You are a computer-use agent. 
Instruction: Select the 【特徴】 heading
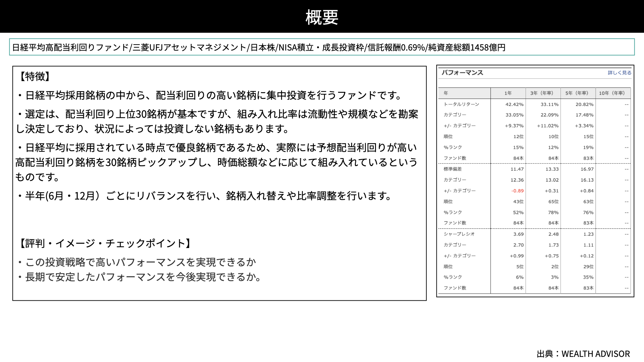pos(35,76)
